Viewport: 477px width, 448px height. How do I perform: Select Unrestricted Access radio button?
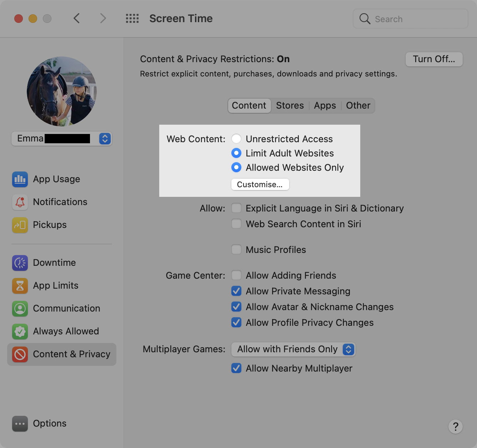[236, 139]
